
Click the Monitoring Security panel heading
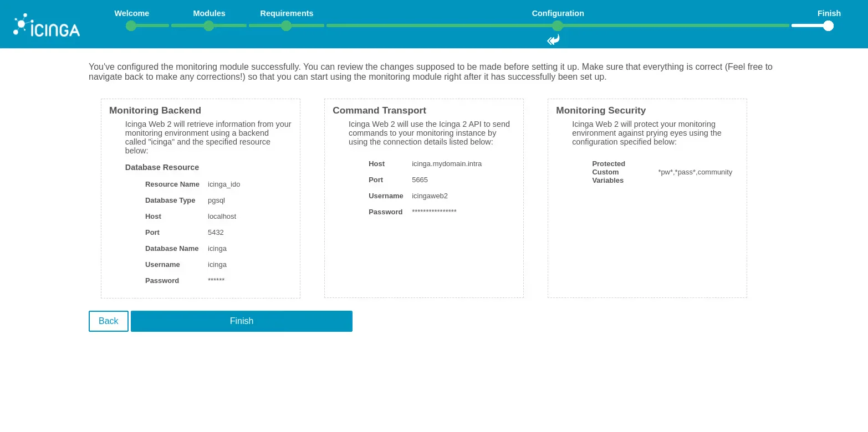point(601,110)
